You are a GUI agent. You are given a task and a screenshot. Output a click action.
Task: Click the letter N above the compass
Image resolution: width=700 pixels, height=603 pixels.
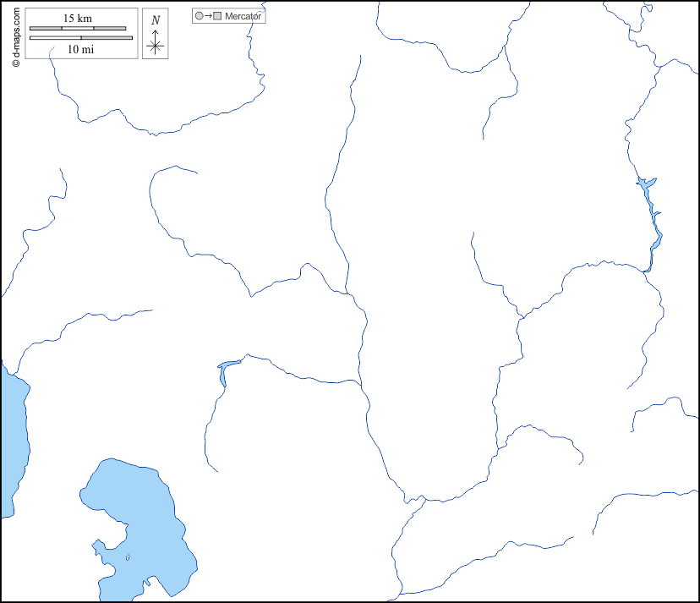pos(155,19)
